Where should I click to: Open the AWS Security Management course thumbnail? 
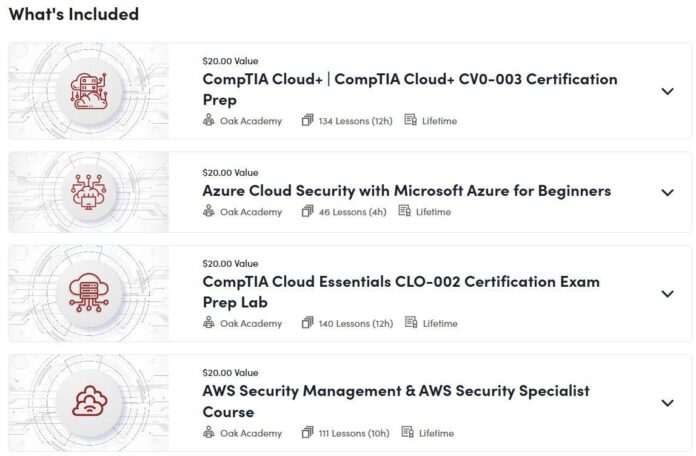(x=89, y=403)
